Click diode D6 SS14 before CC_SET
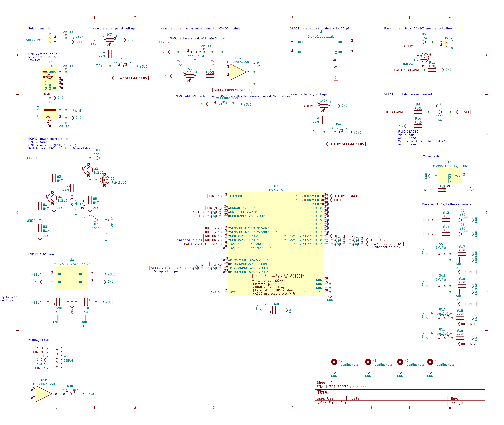The width and height of the screenshot is (504, 425). 440,112
